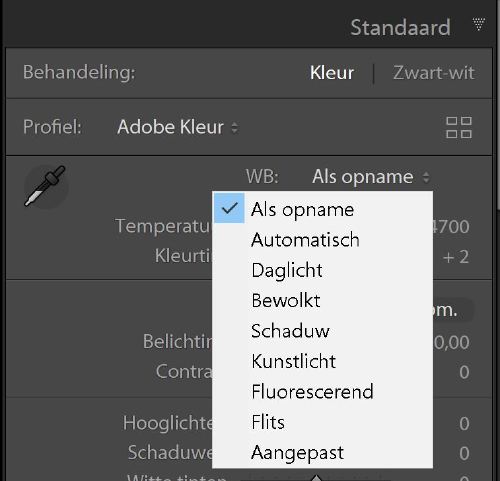Click the Kleurtint value +2 field

[456, 257]
